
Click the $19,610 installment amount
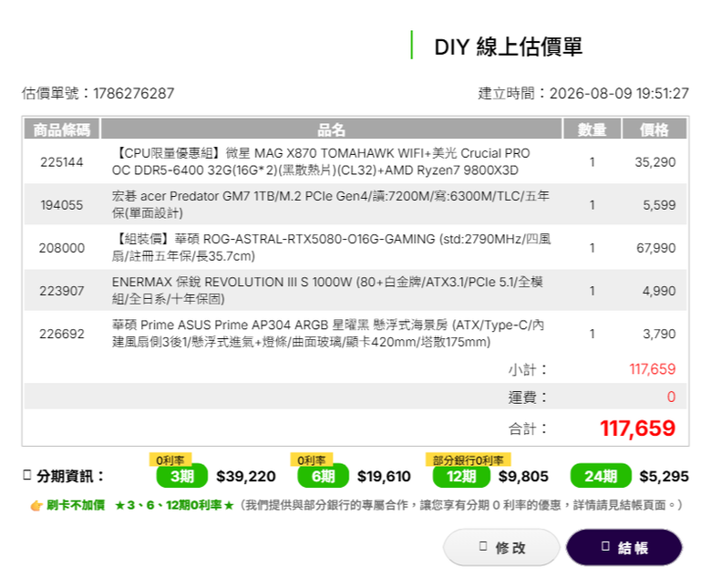pyautogui.click(x=384, y=476)
